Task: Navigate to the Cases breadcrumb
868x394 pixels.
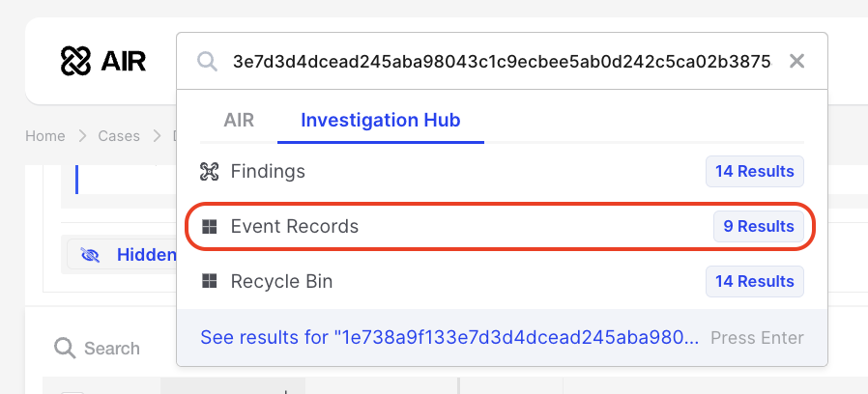Action: click(x=119, y=136)
